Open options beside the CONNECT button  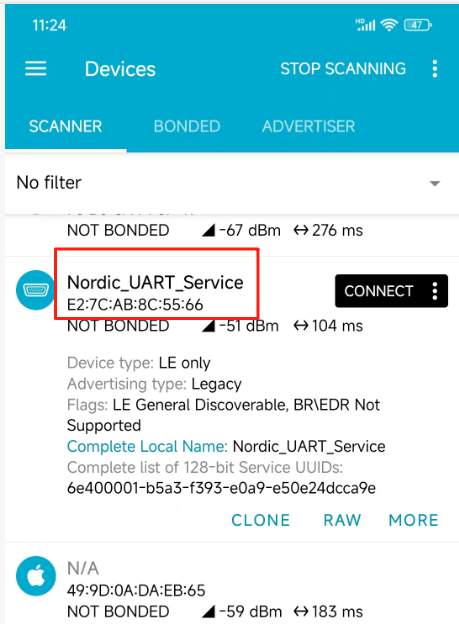click(435, 291)
